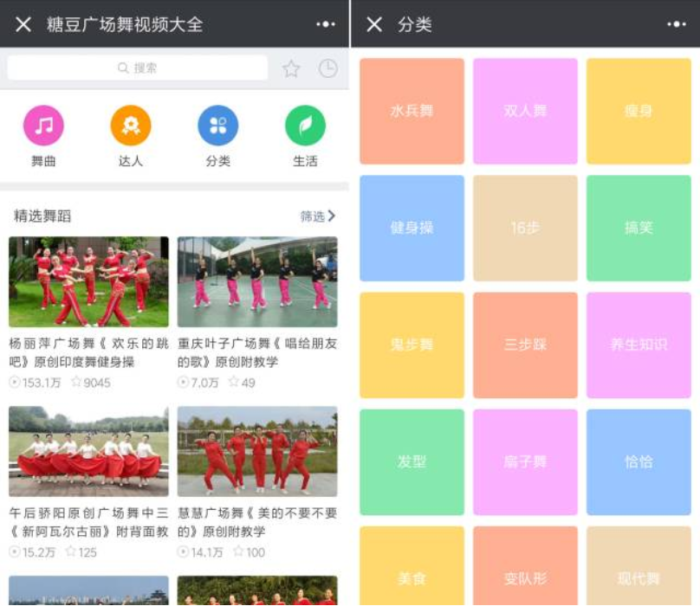Open the title 重庆叶子广场舞《唱给朋友的歌》
This screenshot has width=700, height=606.
click(x=257, y=352)
